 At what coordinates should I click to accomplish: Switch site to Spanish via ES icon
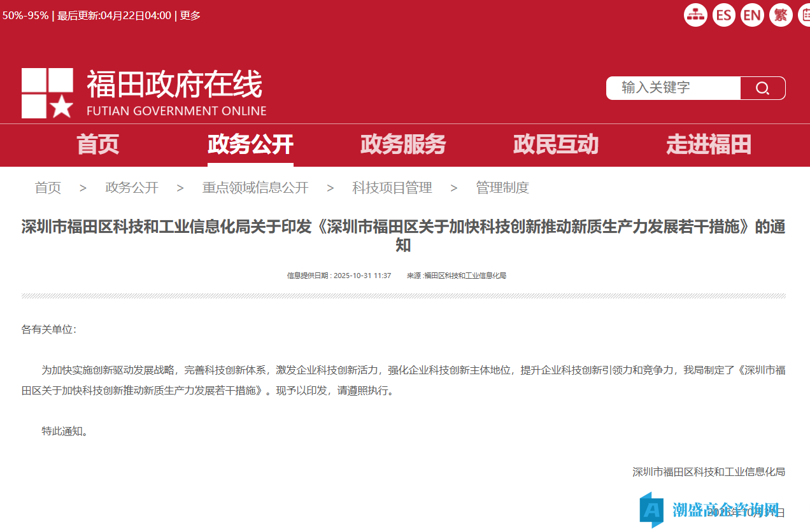pyautogui.click(x=723, y=15)
